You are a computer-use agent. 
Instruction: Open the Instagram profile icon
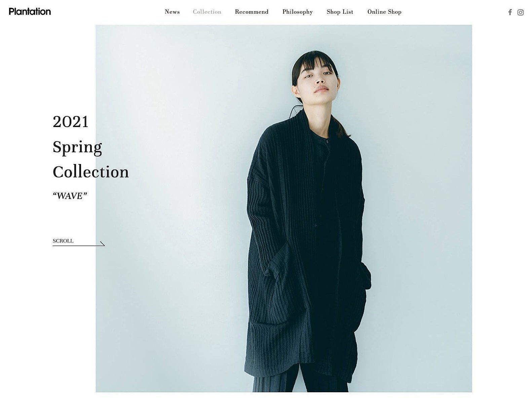(x=521, y=12)
